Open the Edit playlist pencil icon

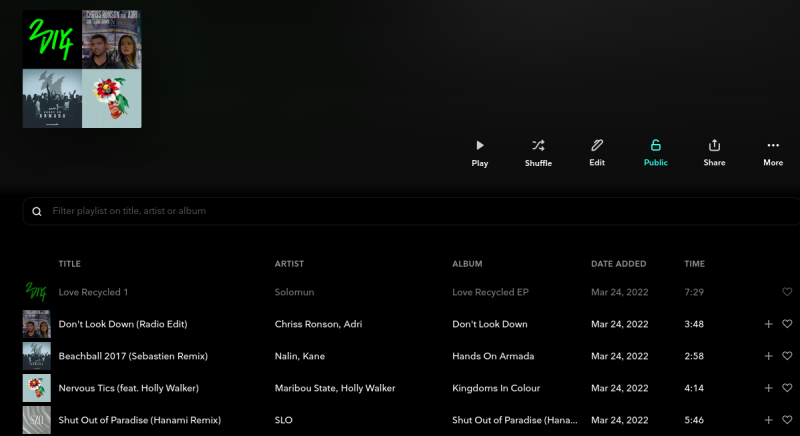[x=597, y=146]
